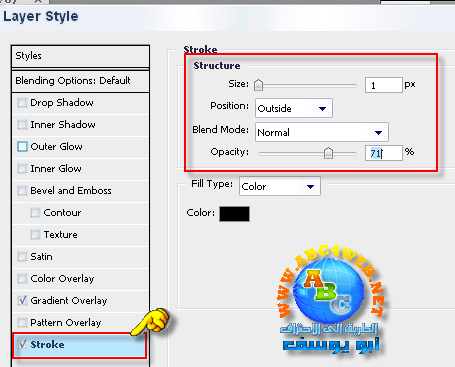Select the Inner Glow label

click(56, 169)
